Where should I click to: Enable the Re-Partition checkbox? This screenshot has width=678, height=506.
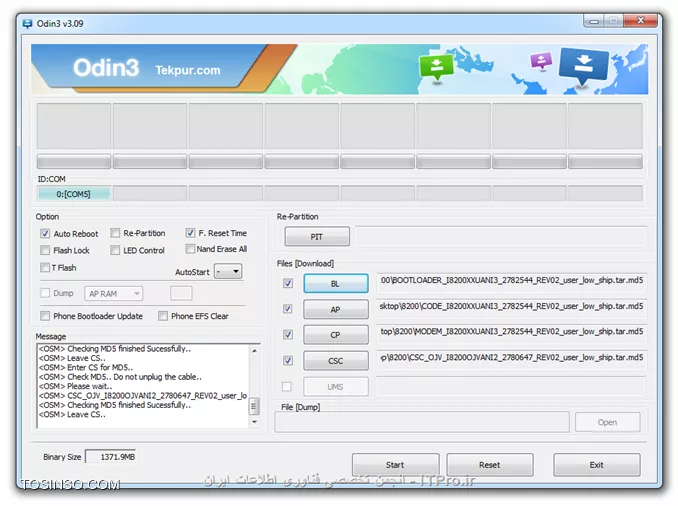[115, 234]
